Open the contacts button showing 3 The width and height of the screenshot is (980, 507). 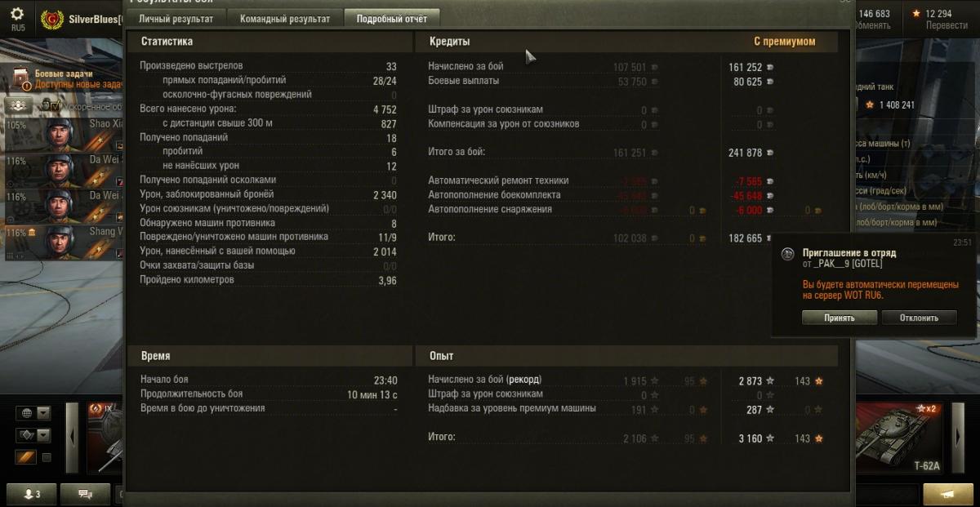click(x=33, y=493)
